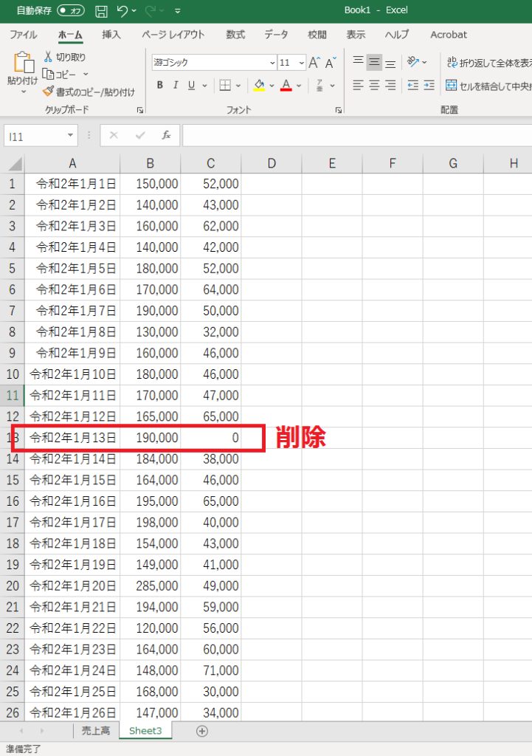This screenshot has width=532, height=756.
Task: Select cell B13 containing 190,000
Action: point(151,438)
